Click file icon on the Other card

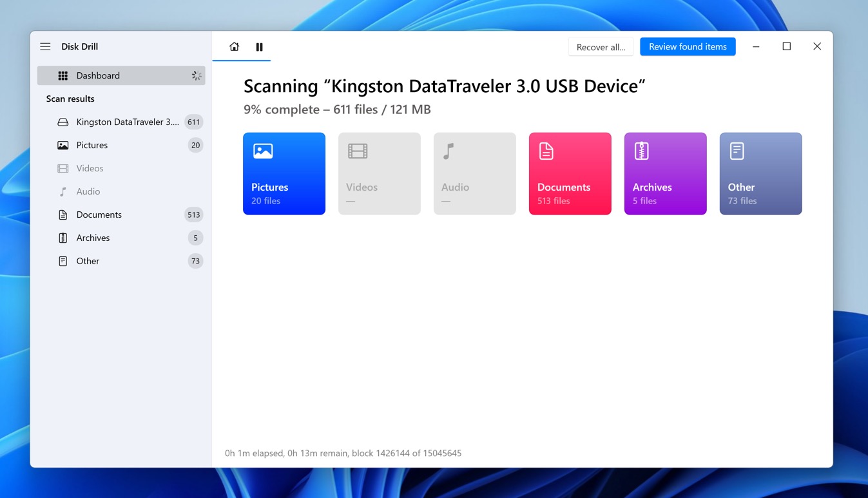[x=737, y=151]
